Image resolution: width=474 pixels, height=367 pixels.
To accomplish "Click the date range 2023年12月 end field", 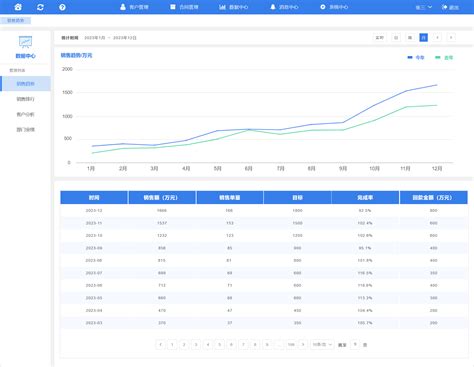I will (x=125, y=38).
